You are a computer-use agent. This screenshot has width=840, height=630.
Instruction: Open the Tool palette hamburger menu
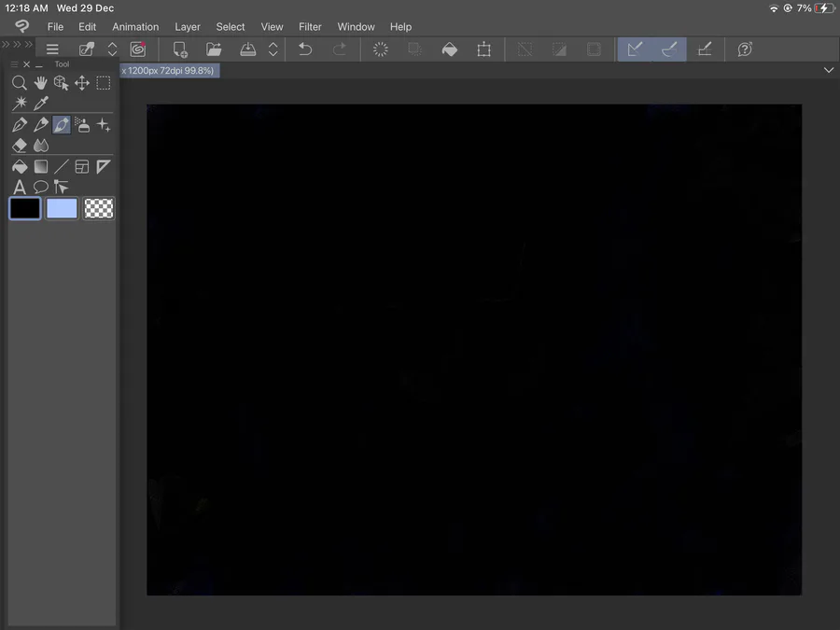[14, 63]
